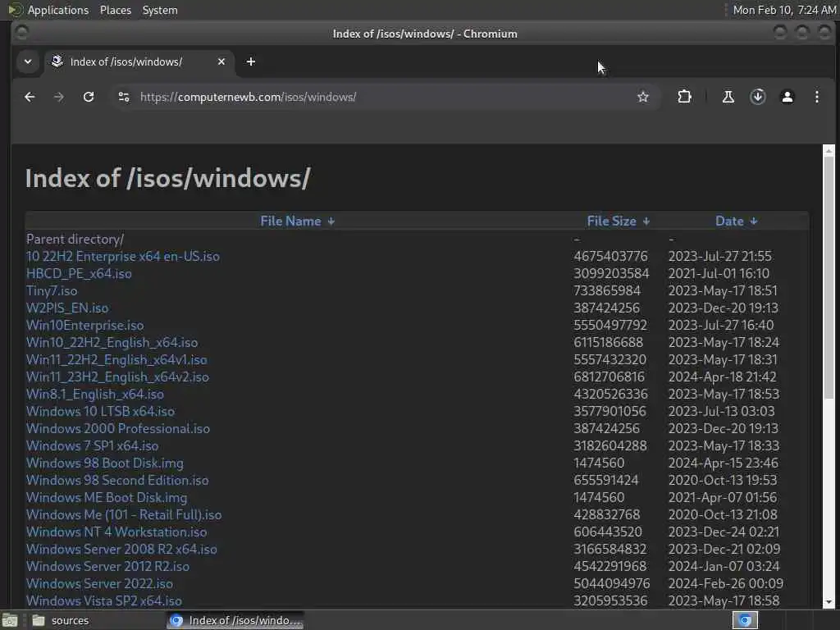Download Windows NT 4 Workstation.iso
Viewport: 840px width, 630px height.
pos(116,532)
